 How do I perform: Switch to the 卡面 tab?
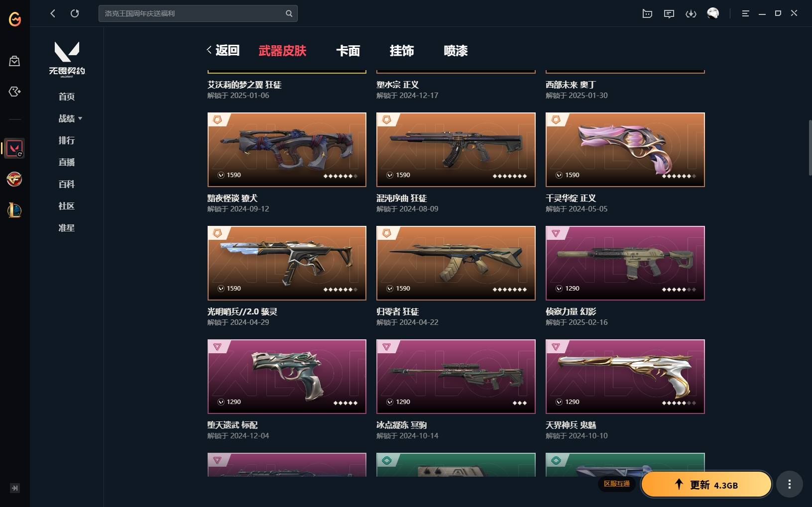(x=348, y=51)
